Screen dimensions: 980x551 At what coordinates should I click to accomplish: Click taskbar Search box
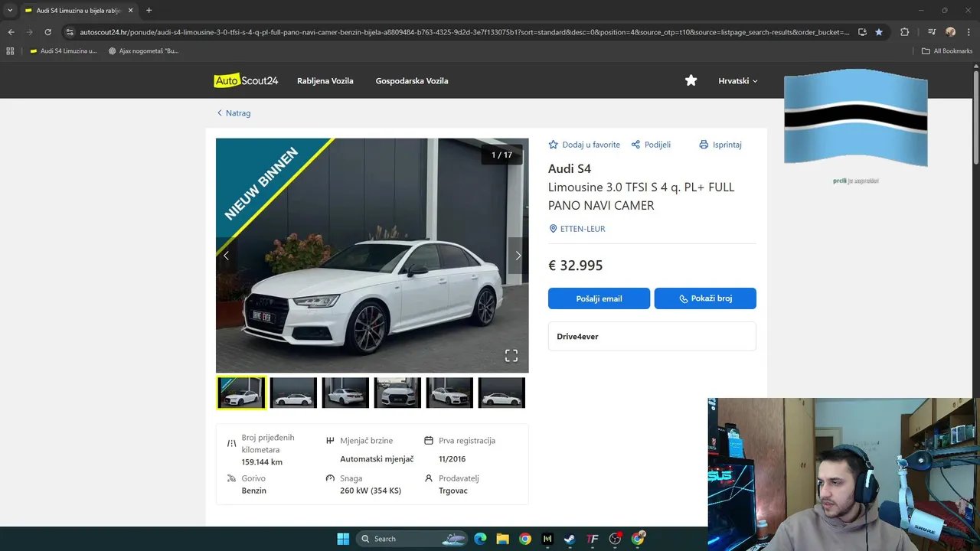[x=413, y=539]
